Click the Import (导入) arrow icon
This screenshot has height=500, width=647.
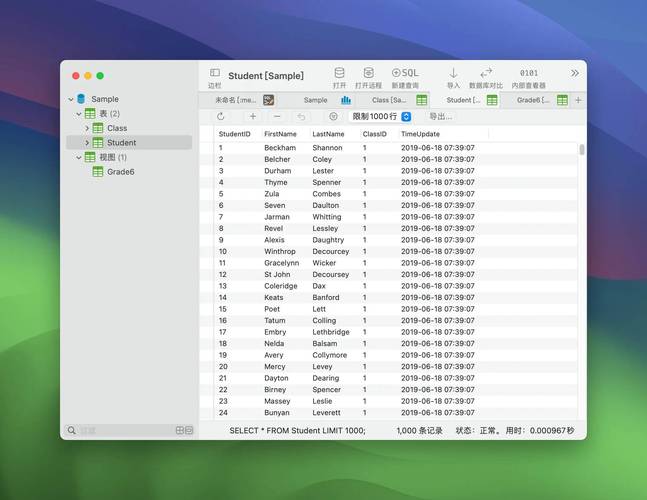point(453,73)
